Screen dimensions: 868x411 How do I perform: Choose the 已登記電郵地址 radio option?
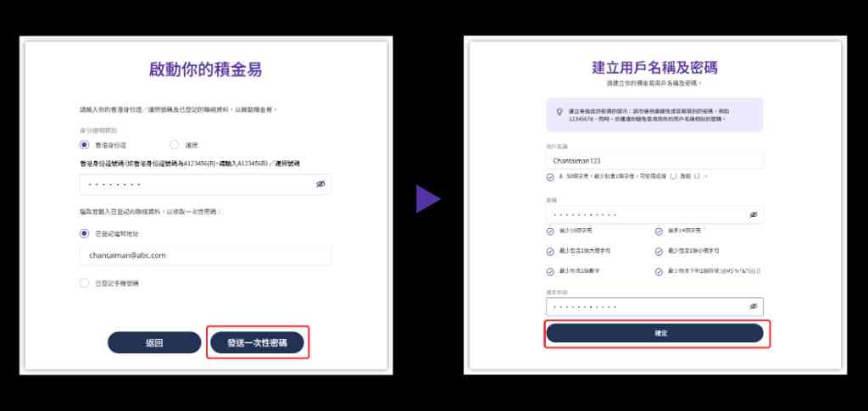coord(84,233)
